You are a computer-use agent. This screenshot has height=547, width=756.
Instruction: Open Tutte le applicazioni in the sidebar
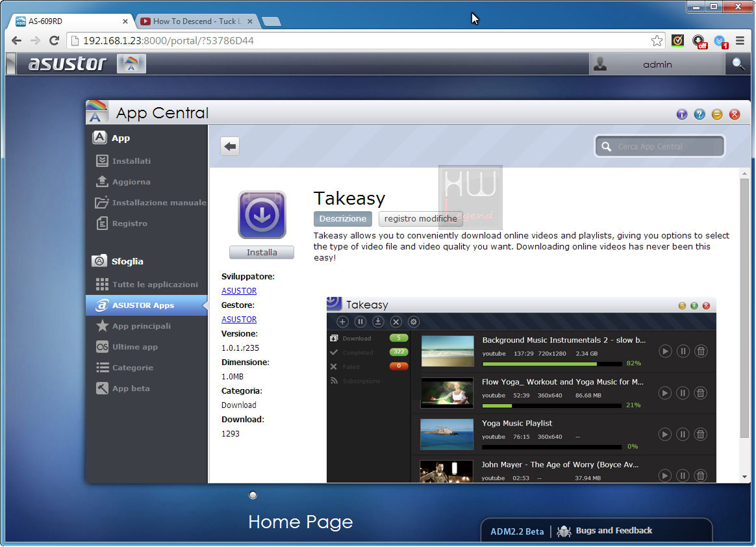tap(147, 285)
